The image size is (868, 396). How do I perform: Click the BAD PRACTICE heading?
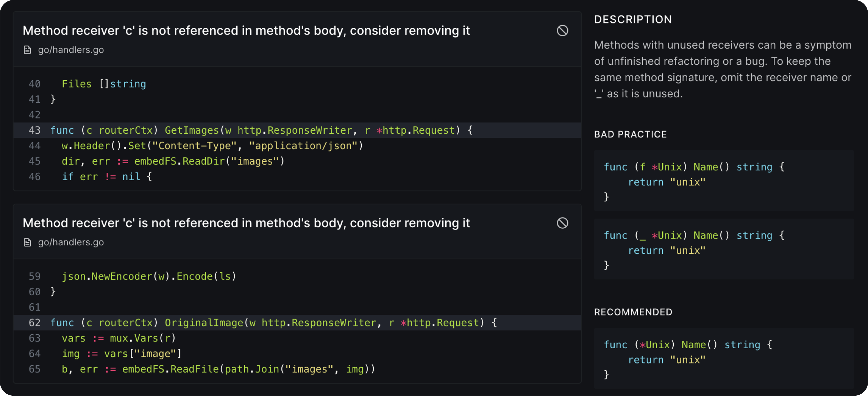point(630,134)
